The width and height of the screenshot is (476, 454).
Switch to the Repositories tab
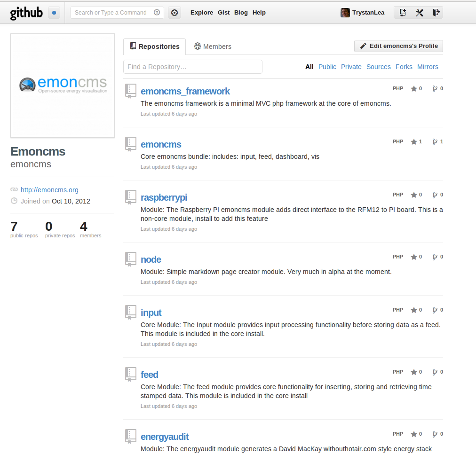click(155, 47)
